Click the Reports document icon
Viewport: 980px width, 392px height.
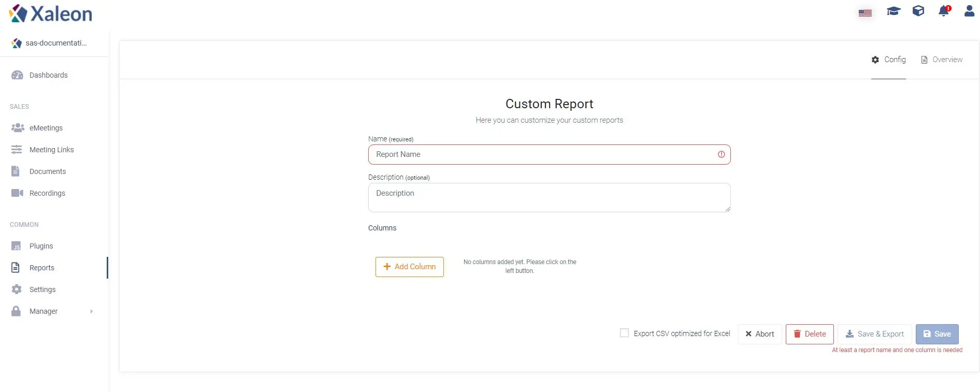pos(16,268)
